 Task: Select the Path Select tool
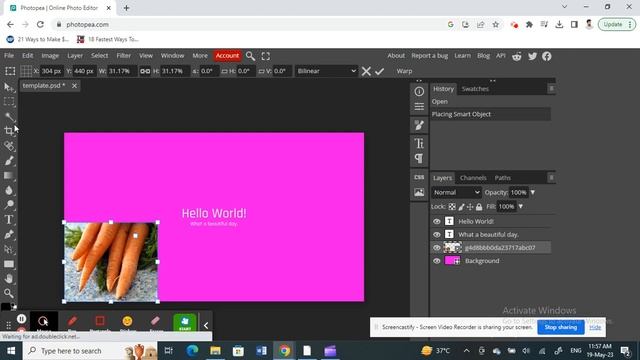coord(9,249)
